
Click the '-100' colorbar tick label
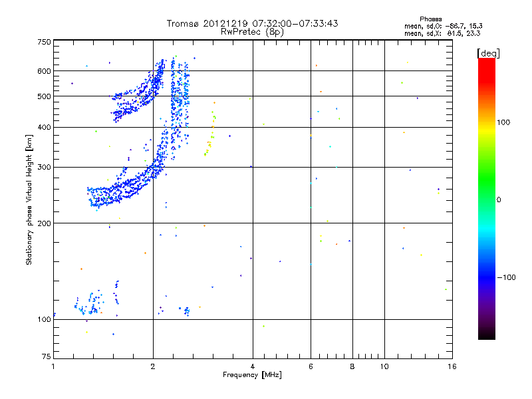click(x=506, y=277)
